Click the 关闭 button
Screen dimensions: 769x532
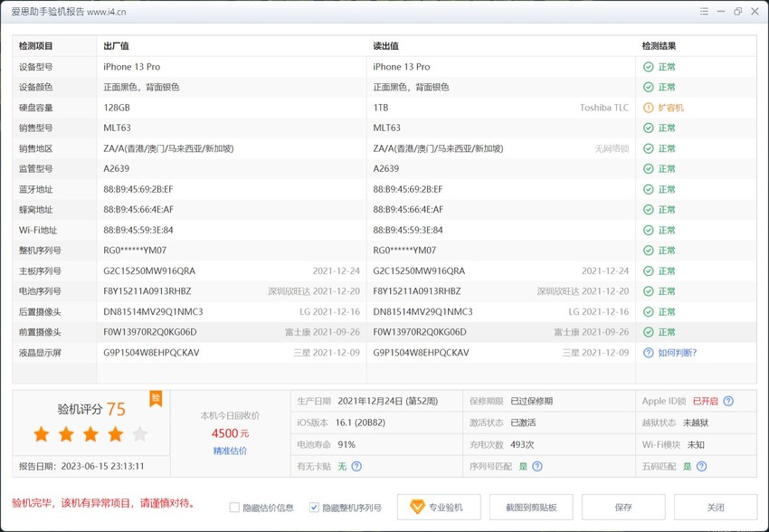716,507
